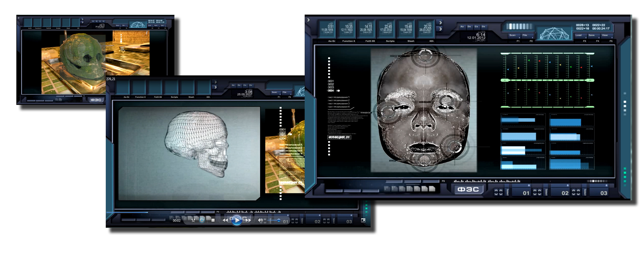Select the 10:35 12.11.1933 thumbnail
644x254 pixels.
coord(347,29)
